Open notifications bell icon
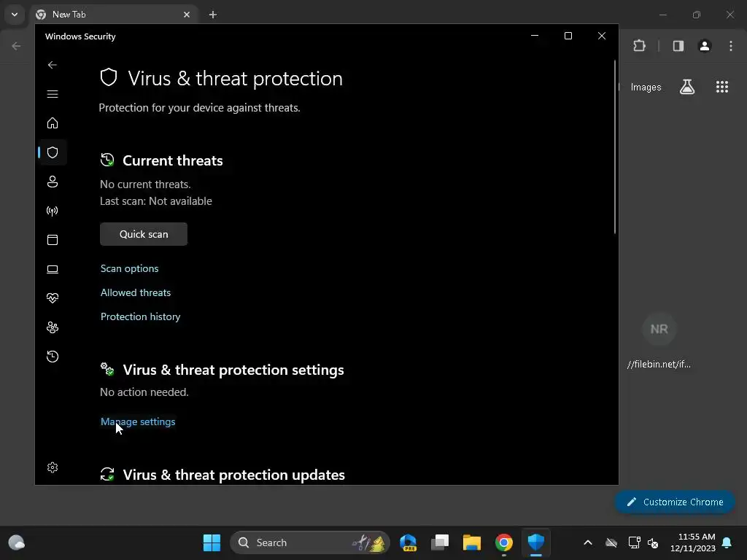 727,542
